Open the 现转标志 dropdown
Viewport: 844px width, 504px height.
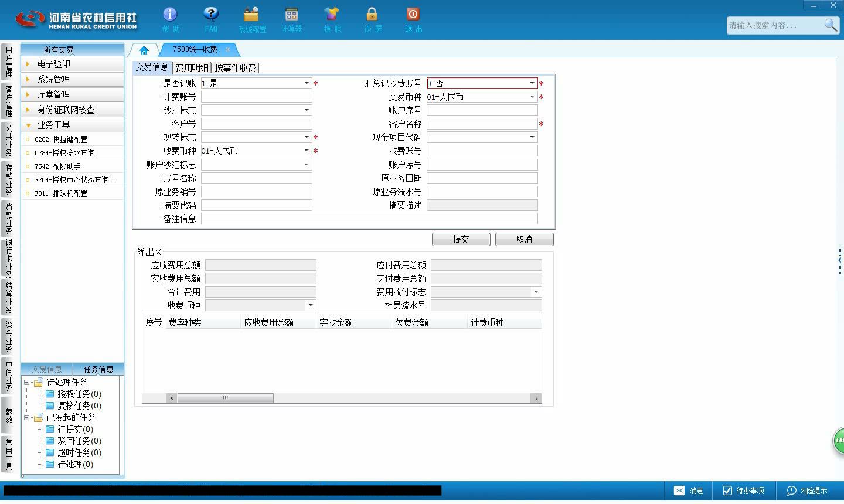click(x=307, y=137)
